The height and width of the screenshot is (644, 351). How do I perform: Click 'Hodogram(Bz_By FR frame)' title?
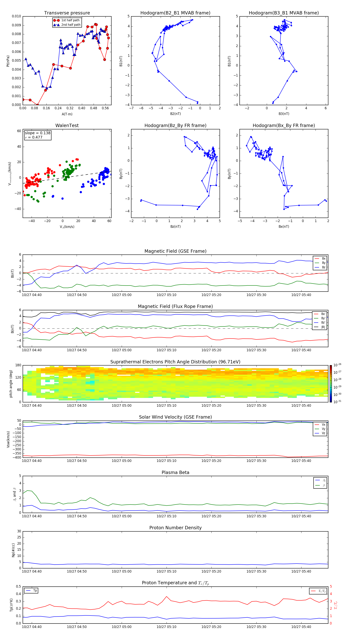point(175,125)
